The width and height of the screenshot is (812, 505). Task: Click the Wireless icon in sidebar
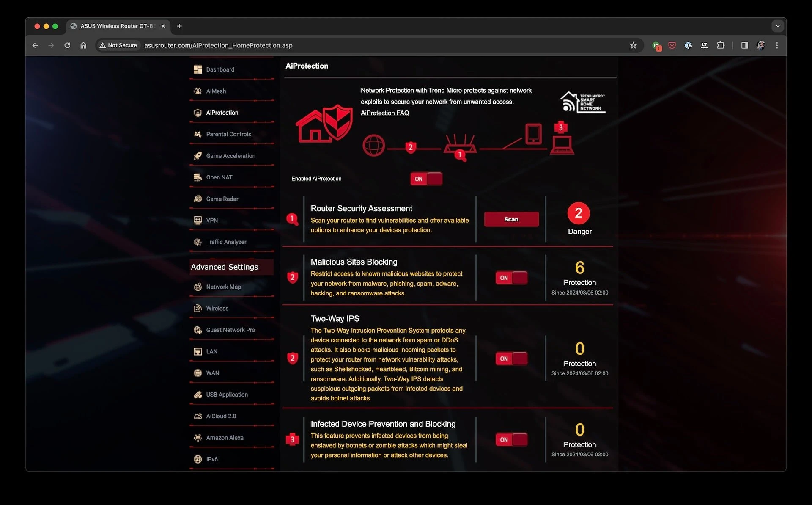(198, 309)
